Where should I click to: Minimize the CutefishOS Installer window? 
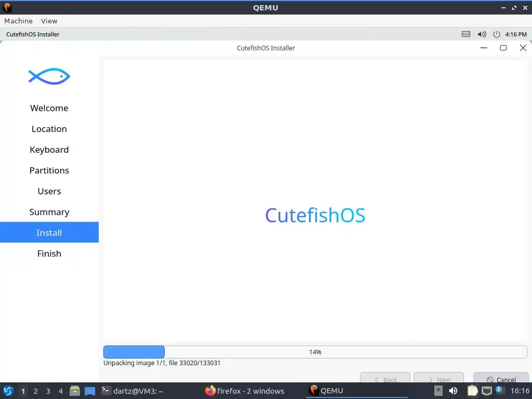[484, 48]
